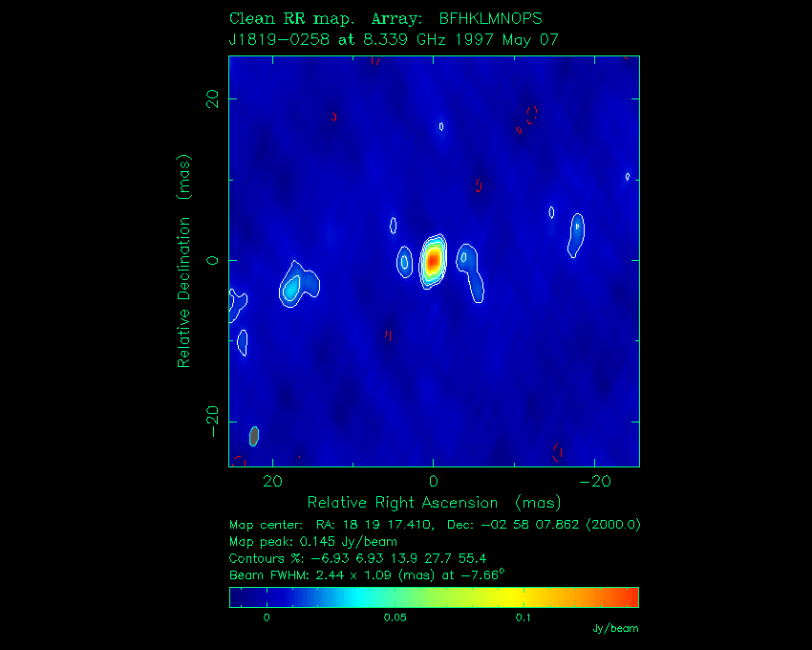Click the elongated contour just west of the core
Screen dimensions: 812x650
click(x=470, y=272)
